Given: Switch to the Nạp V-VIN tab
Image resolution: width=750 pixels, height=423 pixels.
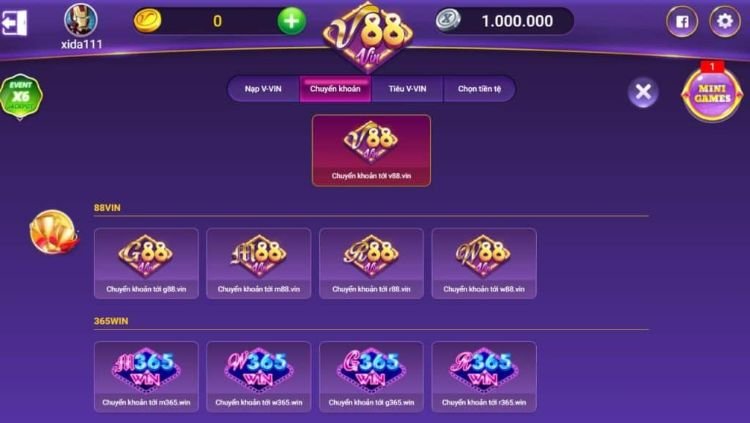Looking at the screenshot, I should (x=264, y=89).
